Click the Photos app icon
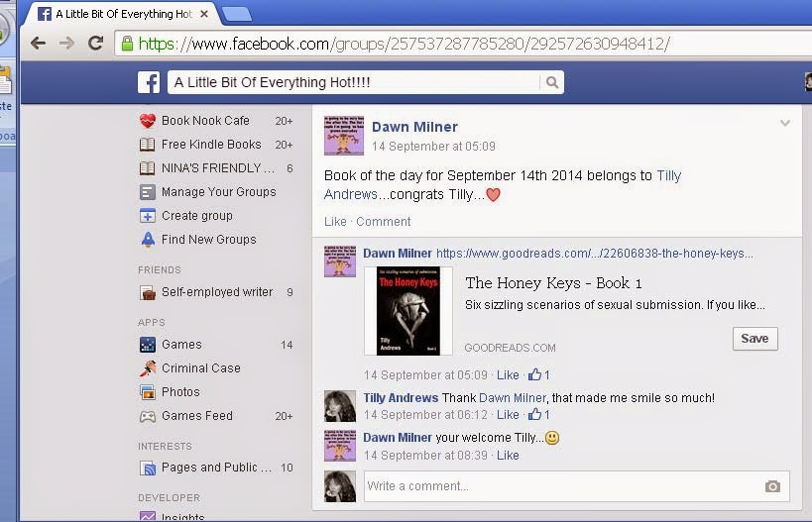The width and height of the screenshot is (812, 522). point(148,392)
